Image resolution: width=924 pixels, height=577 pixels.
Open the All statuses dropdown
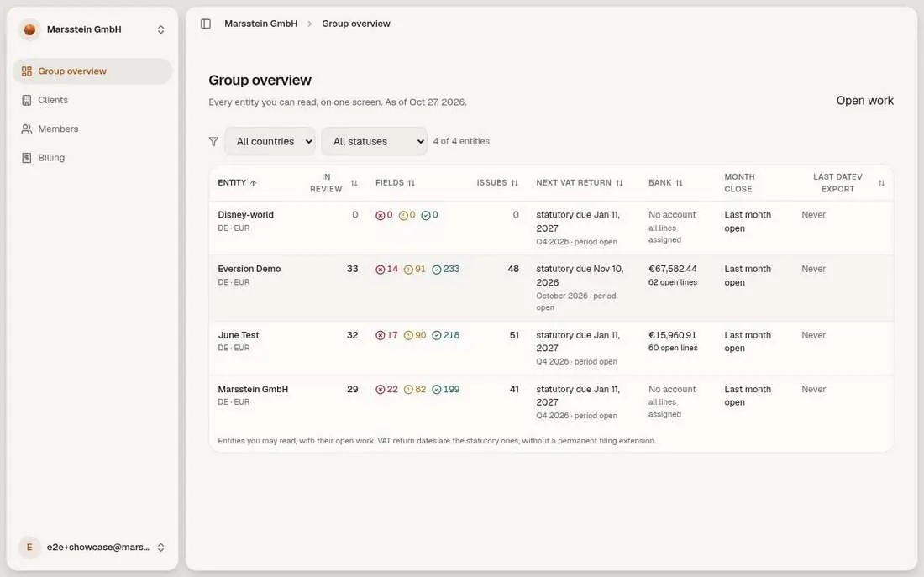(374, 141)
